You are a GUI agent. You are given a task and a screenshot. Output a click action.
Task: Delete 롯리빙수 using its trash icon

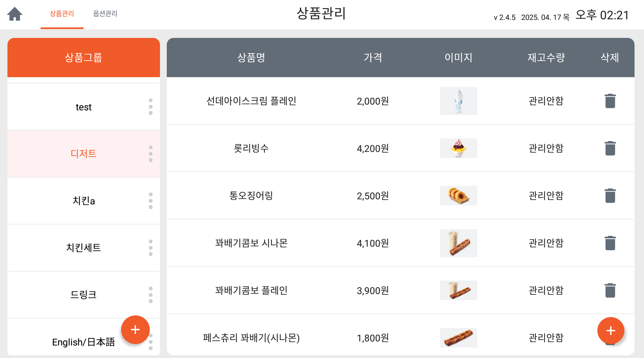tap(610, 148)
